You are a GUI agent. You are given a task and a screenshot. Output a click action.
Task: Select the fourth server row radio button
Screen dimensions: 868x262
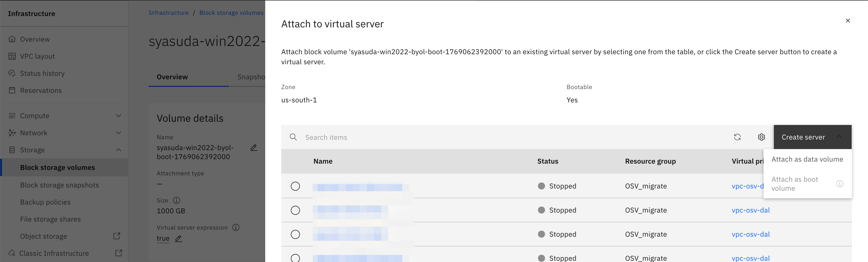[x=295, y=258]
